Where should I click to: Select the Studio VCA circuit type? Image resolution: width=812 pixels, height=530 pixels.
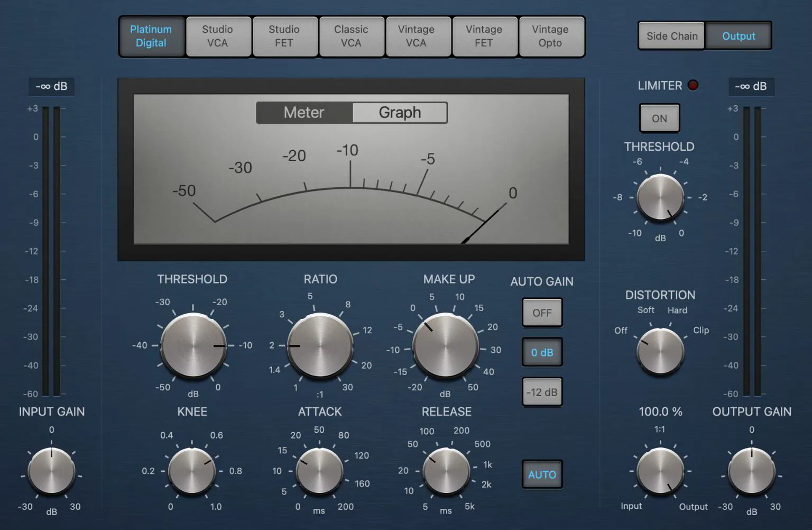[x=218, y=36]
